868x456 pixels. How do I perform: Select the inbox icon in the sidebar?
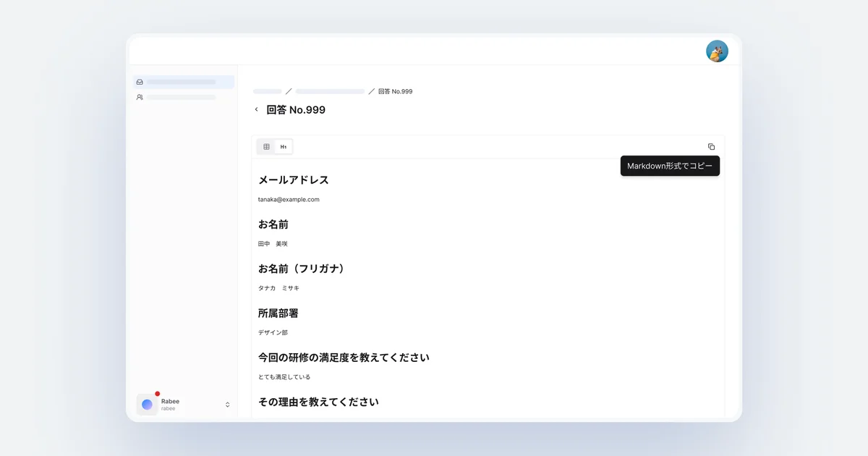click(140, 82)
